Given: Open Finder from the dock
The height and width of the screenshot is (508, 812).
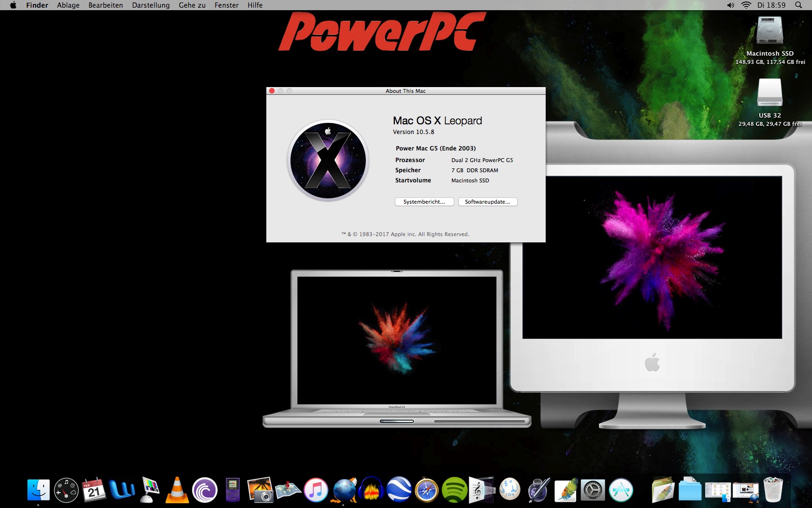Looking at the screenshot, I should click(38, 490).
